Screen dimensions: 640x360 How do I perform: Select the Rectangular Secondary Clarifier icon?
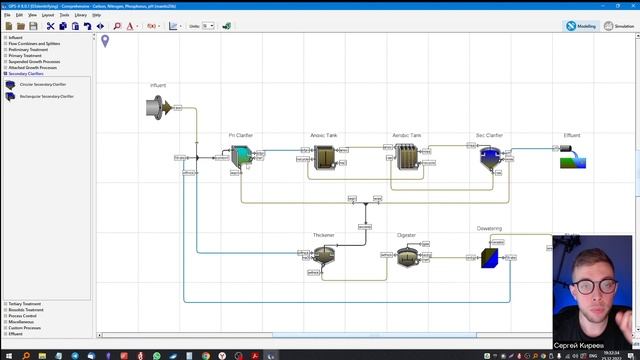(x=10, y=96)
